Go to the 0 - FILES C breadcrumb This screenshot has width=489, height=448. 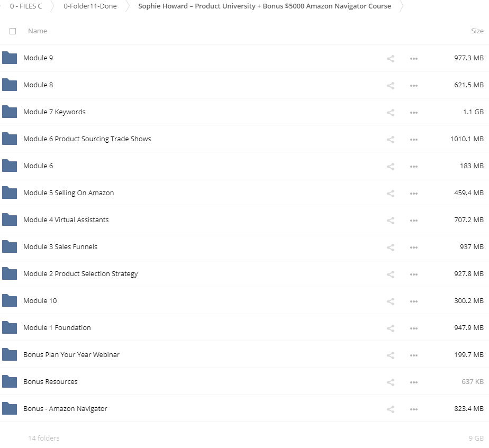26,6
